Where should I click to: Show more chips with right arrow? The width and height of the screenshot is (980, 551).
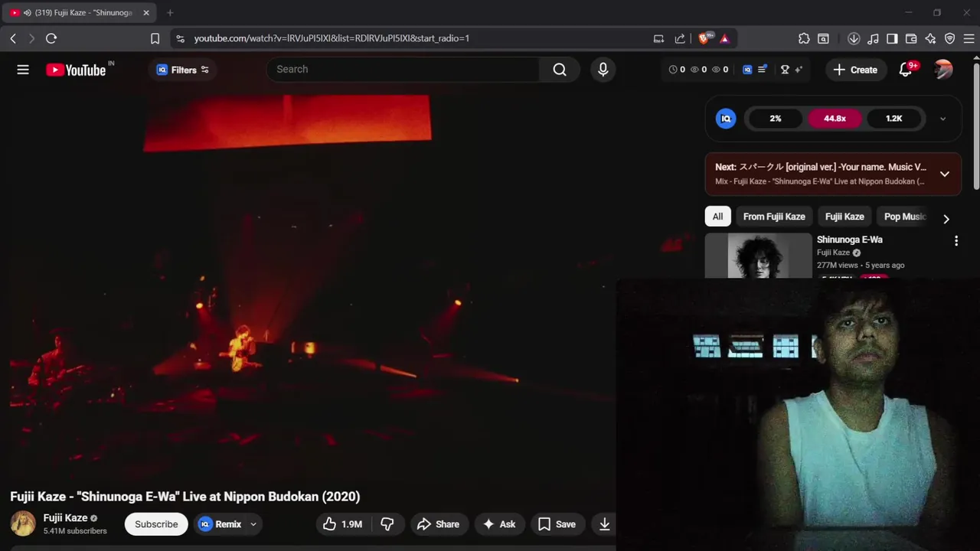(x=946, y=219)
